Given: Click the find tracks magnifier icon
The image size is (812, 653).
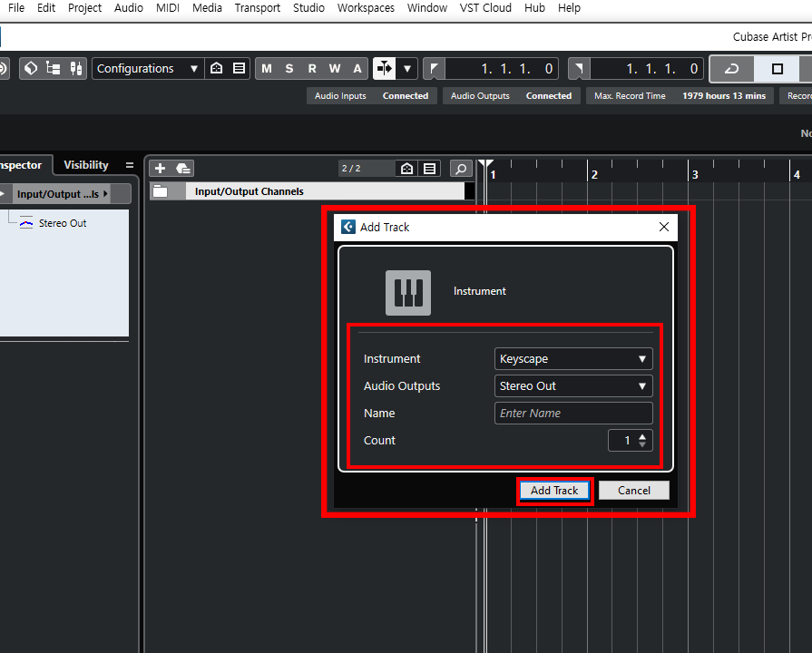Looking at the screenshot, I should pyautogui.click(x=461, y=169).
